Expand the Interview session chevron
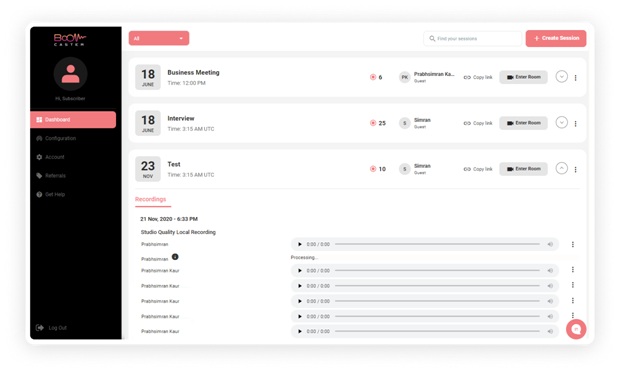The width and height of the screenshot is (619, 372). [x=561, y=122]
